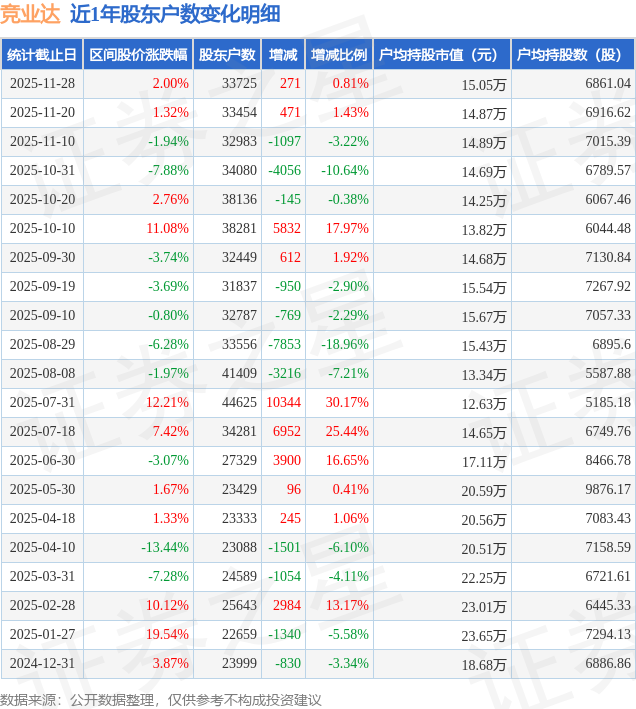Click the 近1年股东户数变化明细 title text

click(175, 14)
